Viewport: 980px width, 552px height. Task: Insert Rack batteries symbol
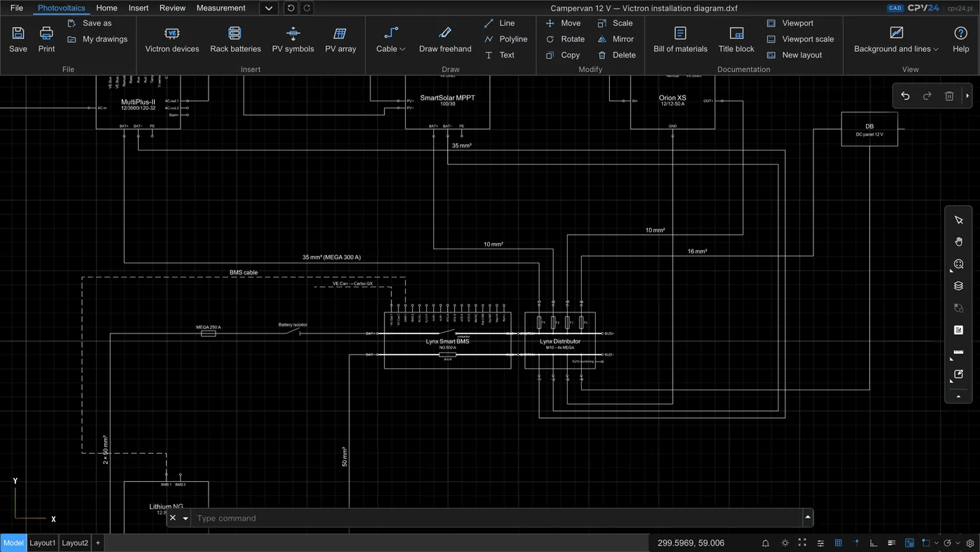(x=235, y=39)
